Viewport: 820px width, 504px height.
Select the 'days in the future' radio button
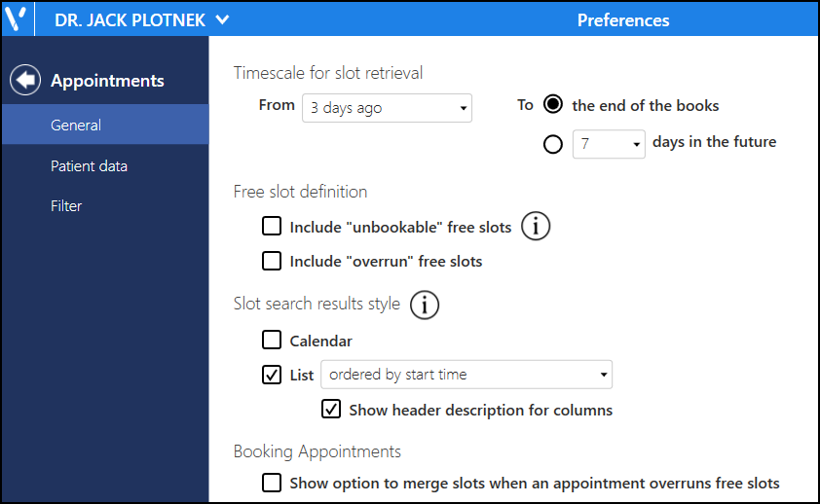[553, 144]
